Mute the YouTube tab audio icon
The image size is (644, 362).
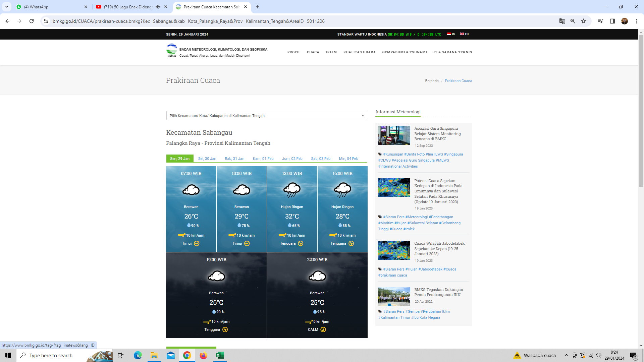click(x=158, y=7)
